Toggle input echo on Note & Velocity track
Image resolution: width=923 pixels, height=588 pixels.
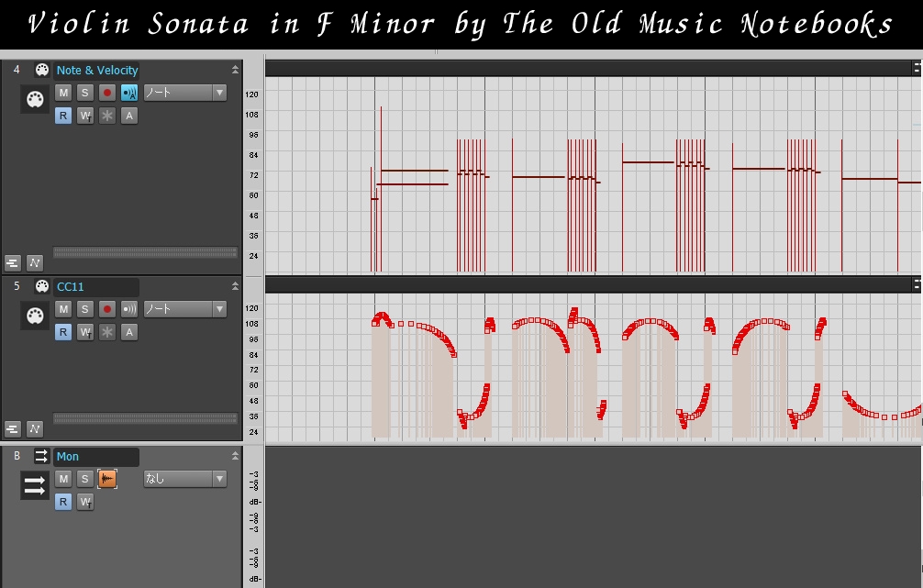pos(129,93)
